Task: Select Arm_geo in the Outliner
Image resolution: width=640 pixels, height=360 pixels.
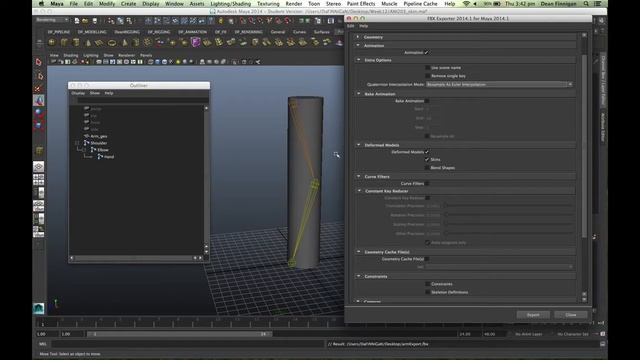Action: click(99, 136)
